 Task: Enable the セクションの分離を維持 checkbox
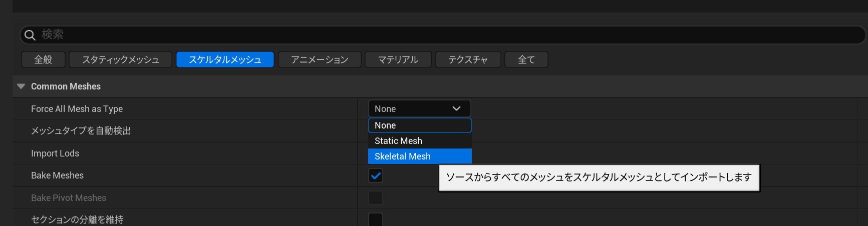click(376, 219)
